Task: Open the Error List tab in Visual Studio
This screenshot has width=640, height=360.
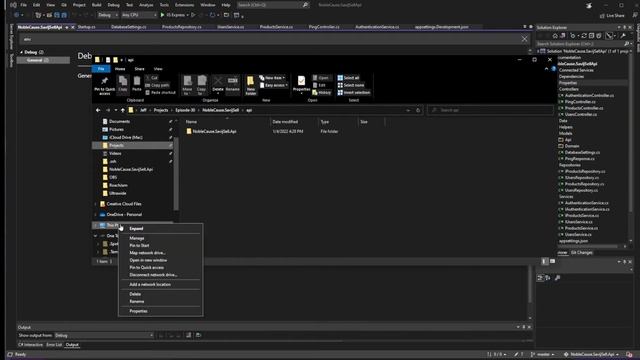Action: tap(54, 345)
